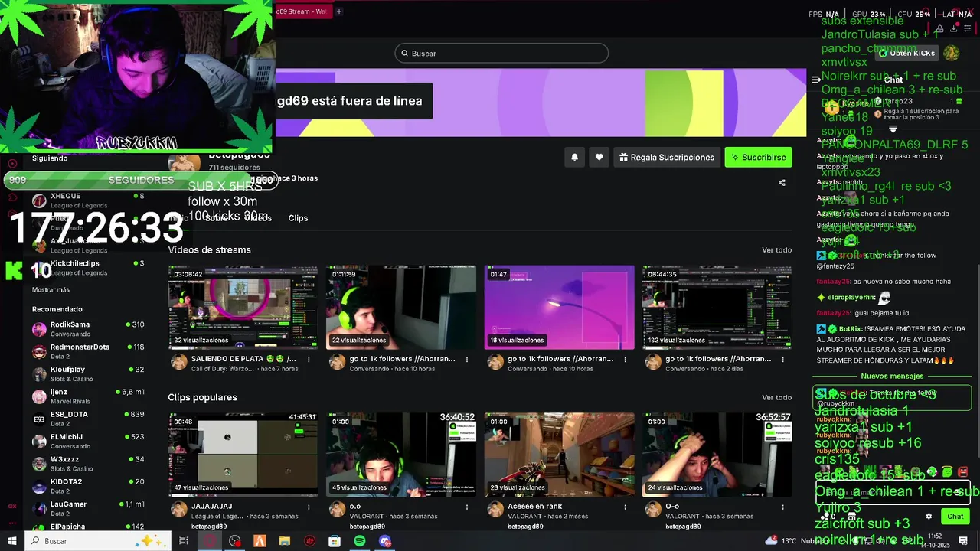The width and height of the screenshot is (980, 551).
Task: Open the Discord icon in taskbar
Action: [x=385, y=541]
